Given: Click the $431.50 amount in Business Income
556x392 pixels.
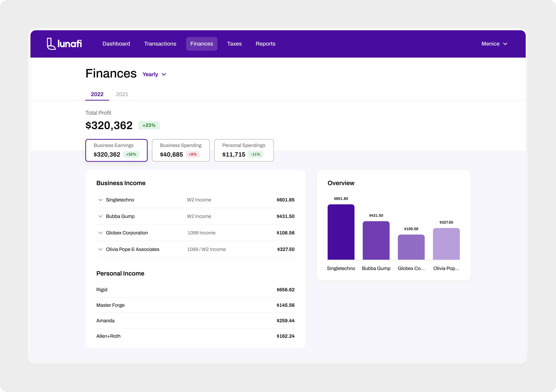Looking at the screenshot, I should 286,216.
